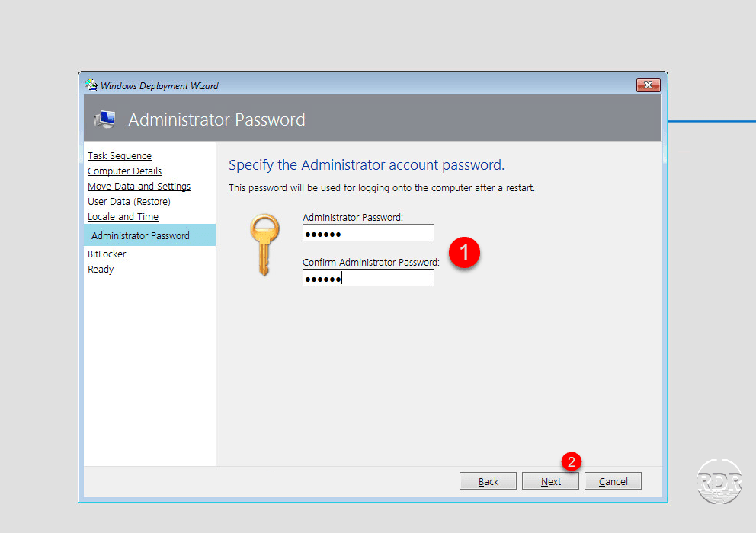756x533 pixels.
Task: Open Move Data and Settings step
Action: point(139,186)
